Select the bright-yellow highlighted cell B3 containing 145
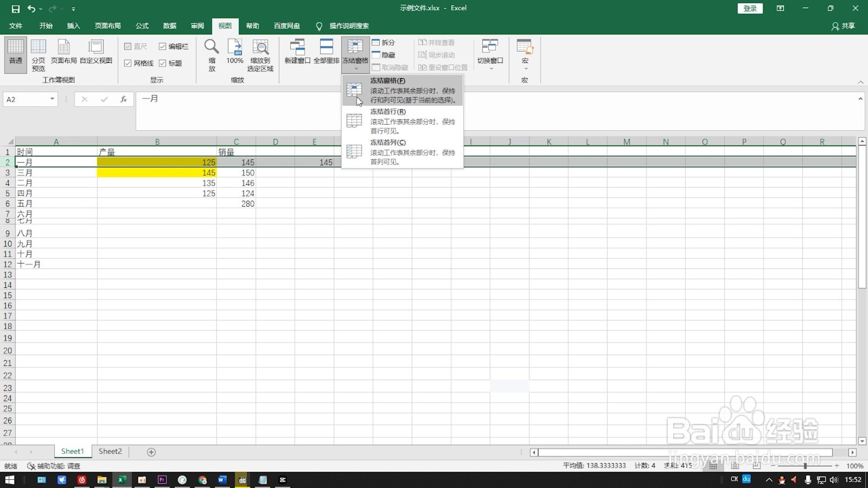 click(157, 172)
